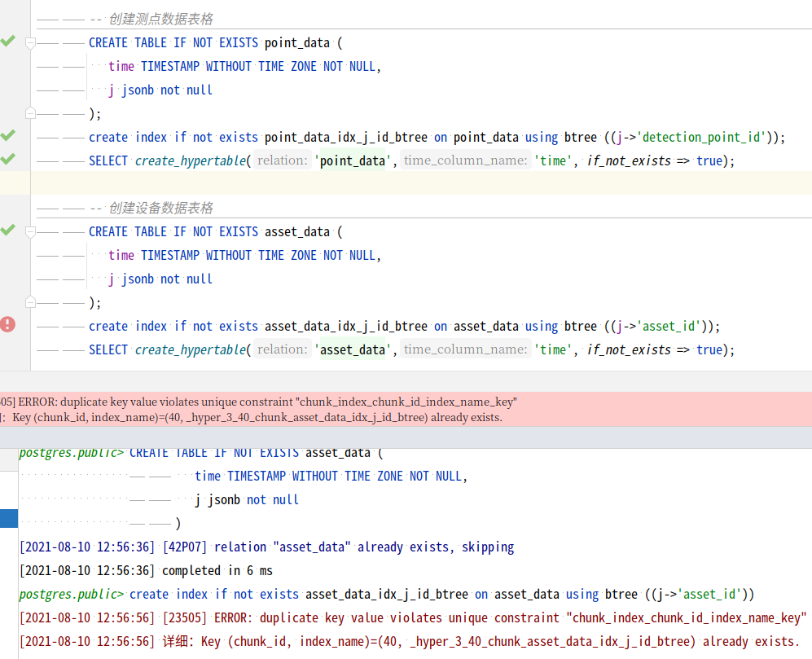
Task: Click the success icon next to the point_data index statement
Action: click(7, 137)
